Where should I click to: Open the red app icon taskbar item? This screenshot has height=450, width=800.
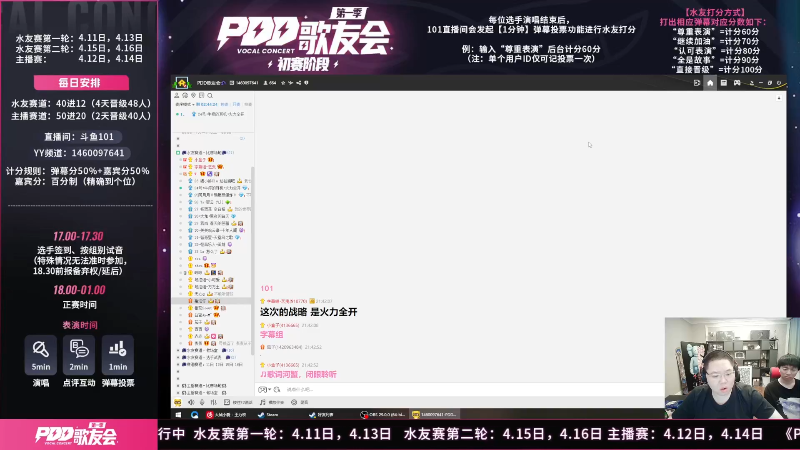[x=227, y=415]
